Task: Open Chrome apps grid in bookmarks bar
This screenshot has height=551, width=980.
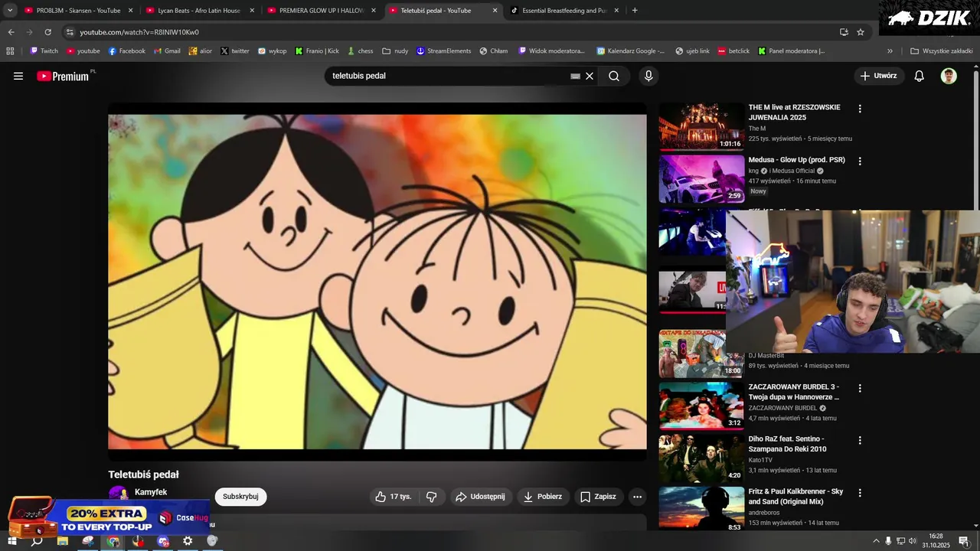Action: pyautogui.click(x=10, y=51)
